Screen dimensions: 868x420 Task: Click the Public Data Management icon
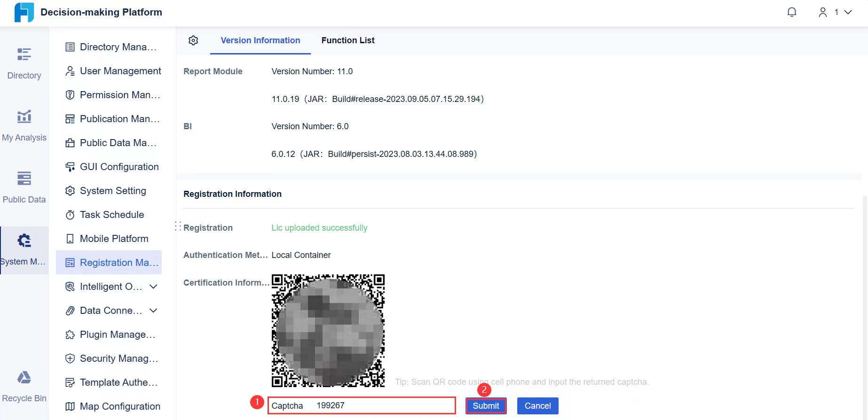(x=70, y=143)
